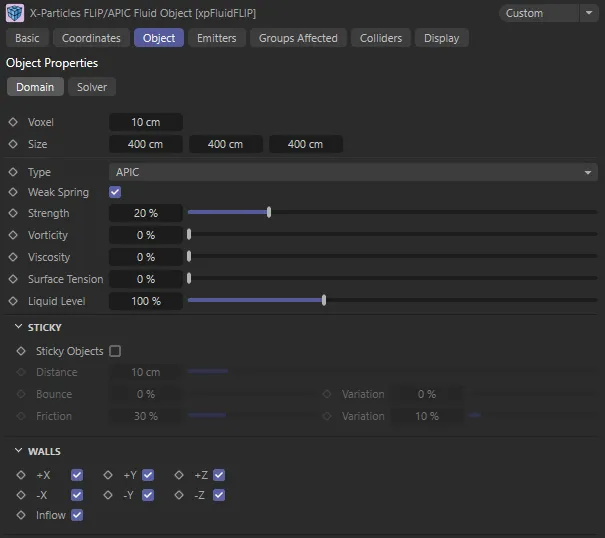This screenshot has height=538, width=605.
Task: Select the Solver button
Action: coord(92,87)
